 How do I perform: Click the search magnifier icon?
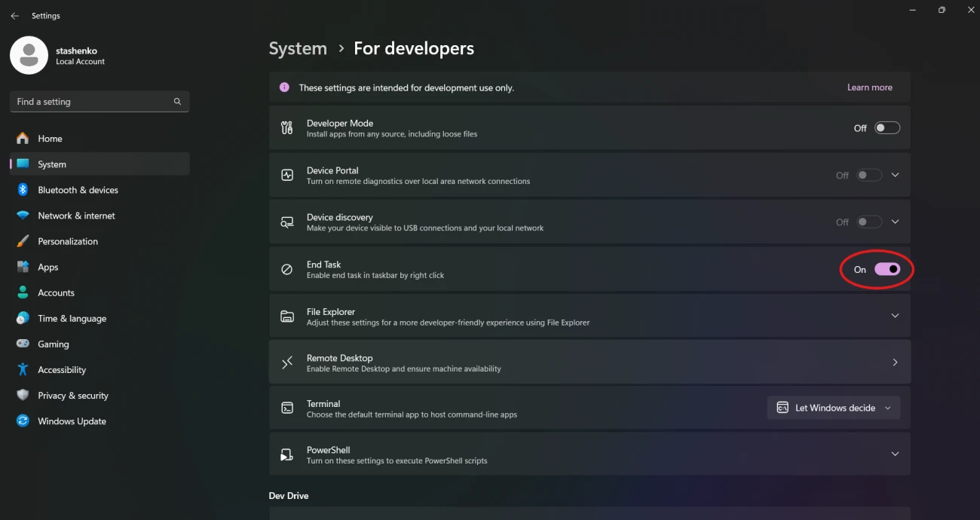point(177,102)
